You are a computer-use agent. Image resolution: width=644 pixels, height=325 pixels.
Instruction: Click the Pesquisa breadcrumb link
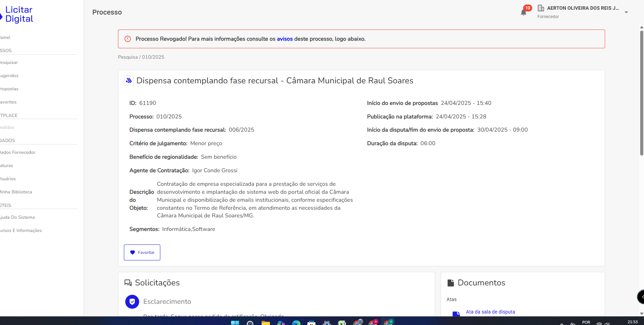(128, 57)
